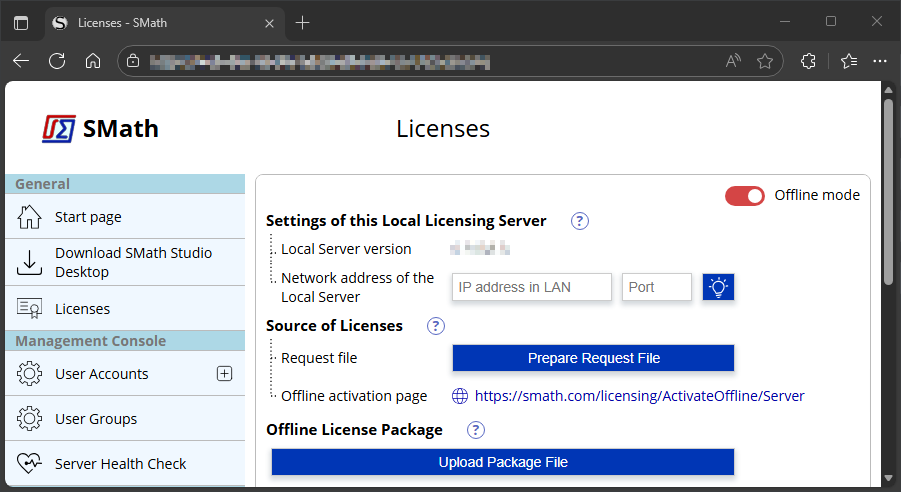Screen dimensions: 901x492
Task: Open the tab actions menu icon
Action: point(21,23)
